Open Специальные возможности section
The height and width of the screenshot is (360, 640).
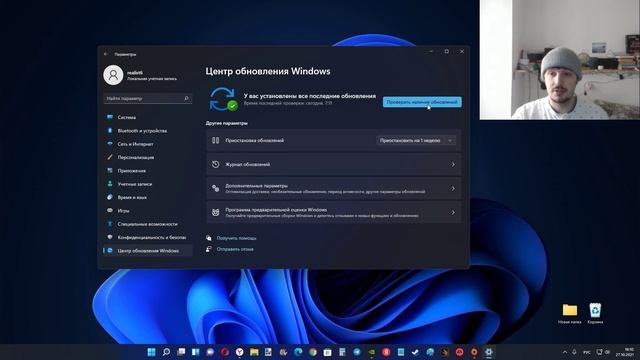tap(147, 224)
